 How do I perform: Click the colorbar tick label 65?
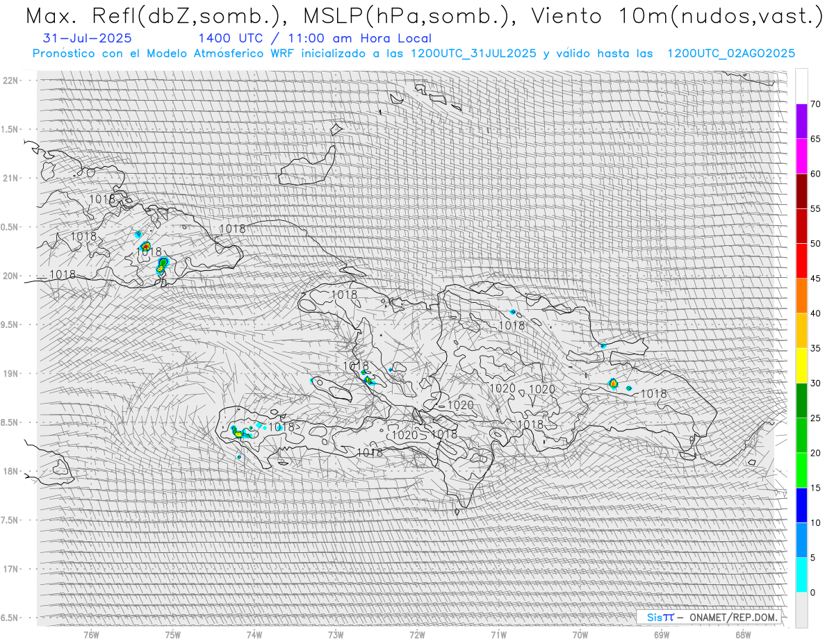[815, 139]
